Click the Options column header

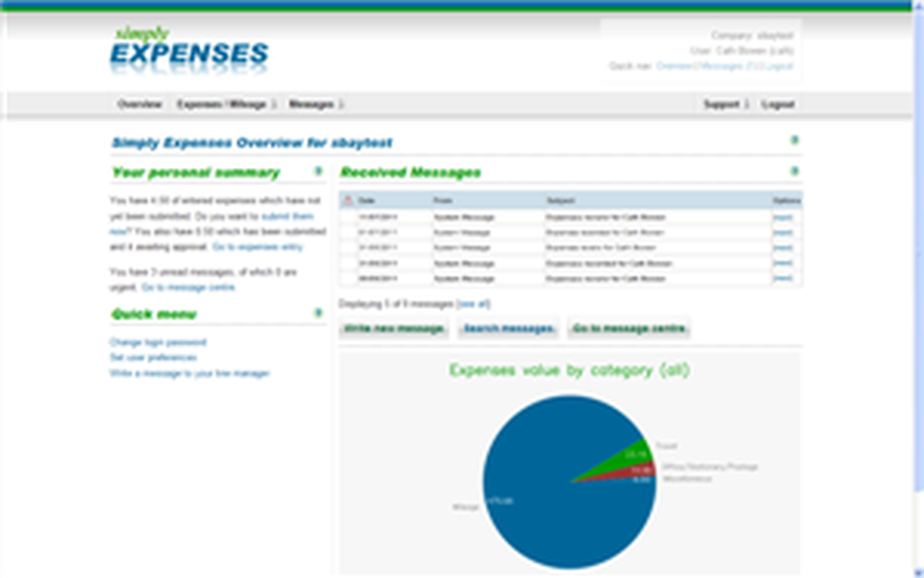click(x=786, y=200)
